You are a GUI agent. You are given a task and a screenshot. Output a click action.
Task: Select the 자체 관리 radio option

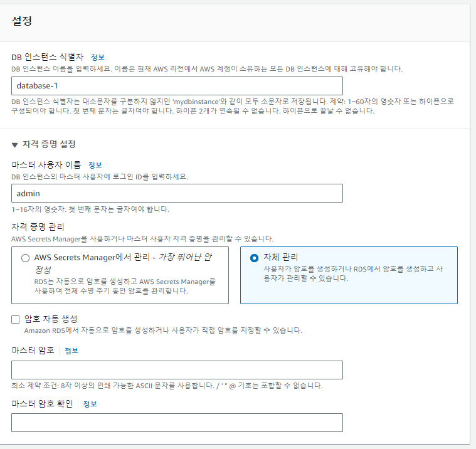pyautogui.click(x=255, y=258)
